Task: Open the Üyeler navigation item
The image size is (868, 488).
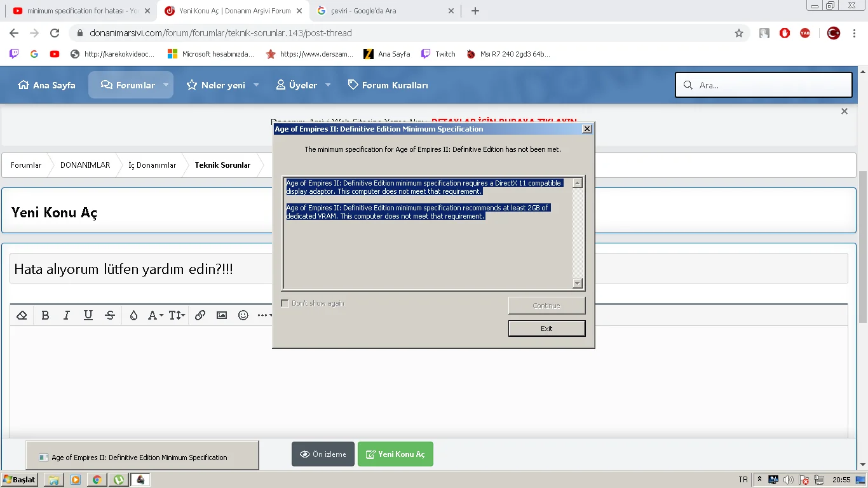Action: click(x=296, y=85)
